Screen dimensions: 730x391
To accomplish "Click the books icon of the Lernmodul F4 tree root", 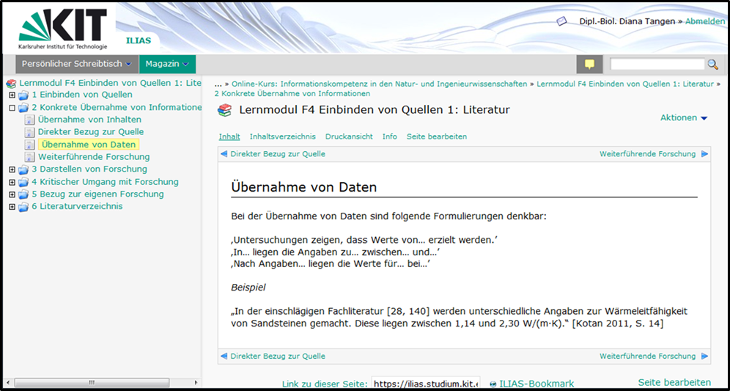I will (x=11, y=84).
